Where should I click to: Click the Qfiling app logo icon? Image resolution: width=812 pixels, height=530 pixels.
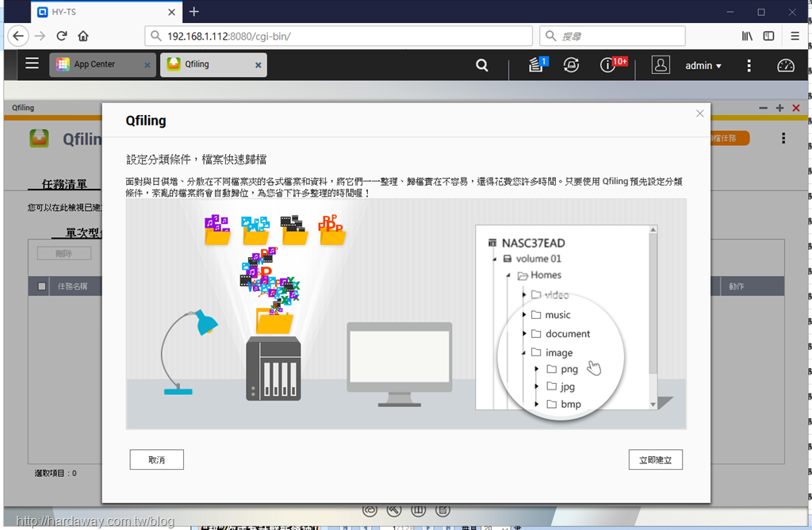pos(40,138)
